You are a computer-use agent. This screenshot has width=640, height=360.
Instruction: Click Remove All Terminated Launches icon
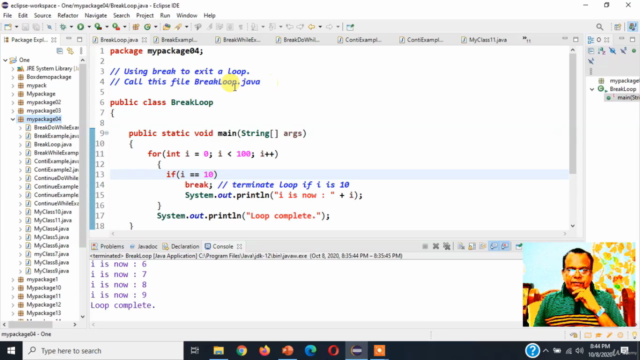447,246
